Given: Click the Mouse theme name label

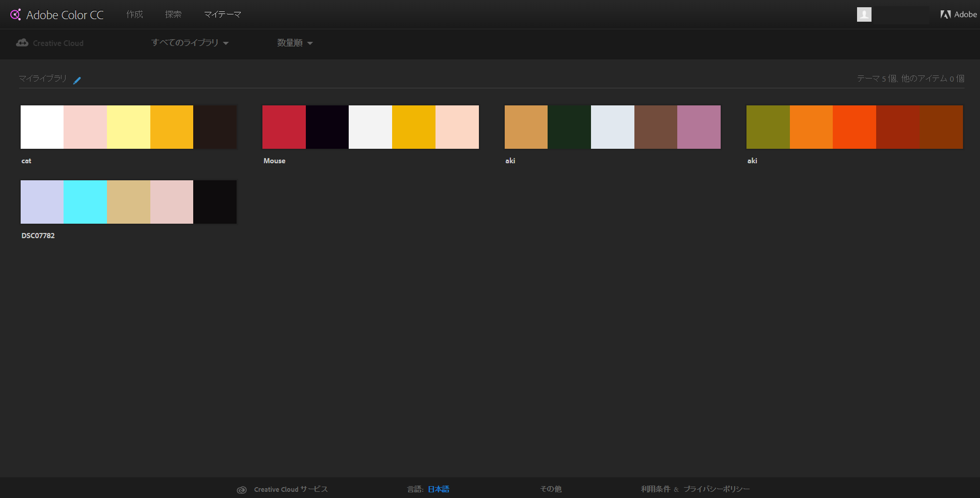Looking at the screenshot, I should (x=274, y=161).
